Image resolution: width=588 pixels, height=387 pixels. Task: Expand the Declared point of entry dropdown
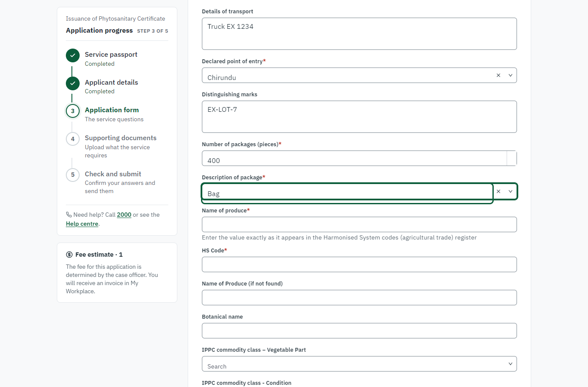511,75
